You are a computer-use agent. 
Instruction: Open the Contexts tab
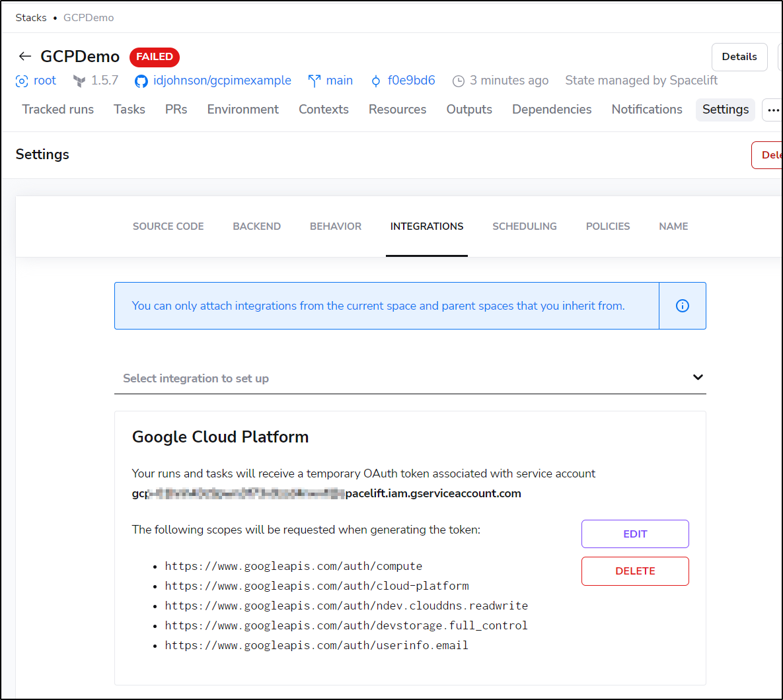324,109
